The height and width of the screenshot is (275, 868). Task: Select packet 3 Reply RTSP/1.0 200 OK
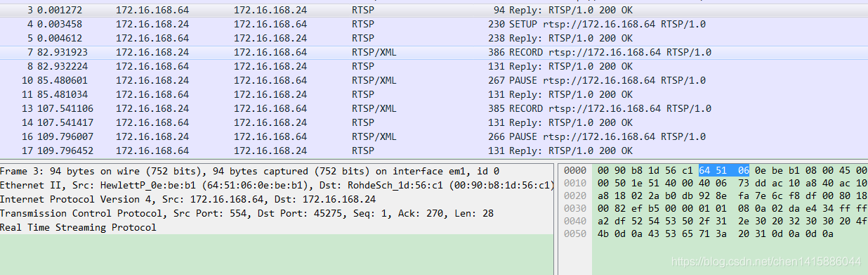[434, 10]
